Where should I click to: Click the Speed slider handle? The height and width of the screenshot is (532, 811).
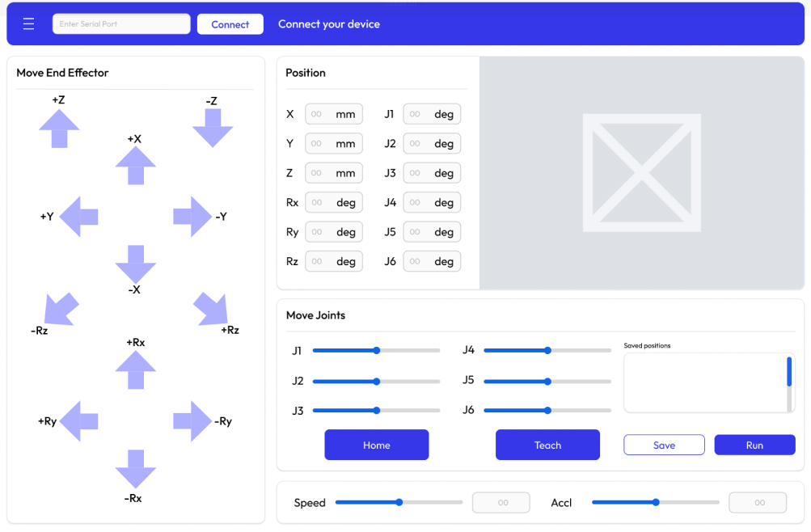pyautogui.click(x=399, y=502)
